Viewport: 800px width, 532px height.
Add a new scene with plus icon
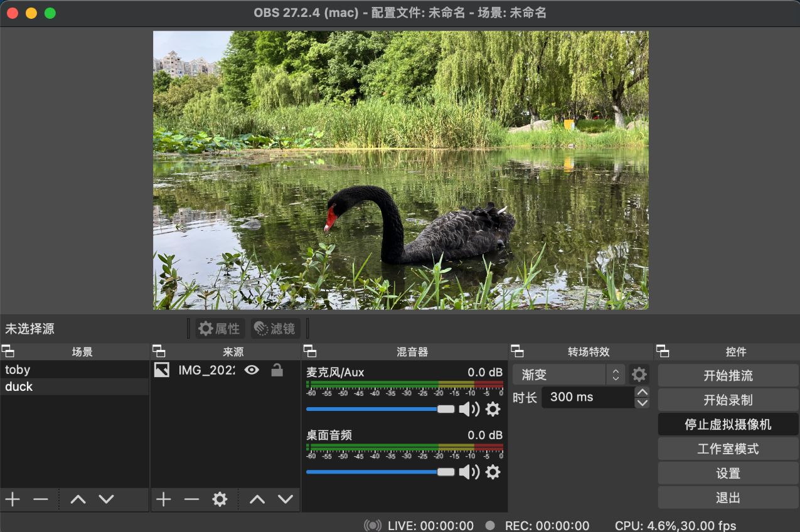pyautogui.click(x=13, y=499)
